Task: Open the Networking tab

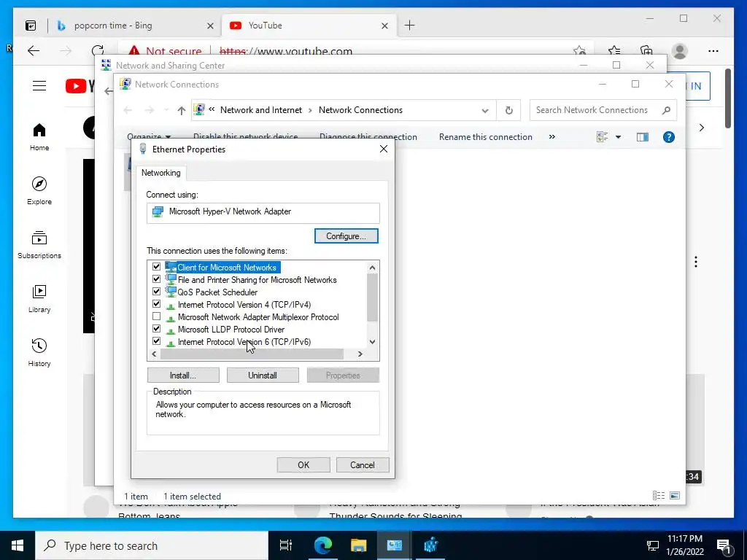Action: point(161,173)
